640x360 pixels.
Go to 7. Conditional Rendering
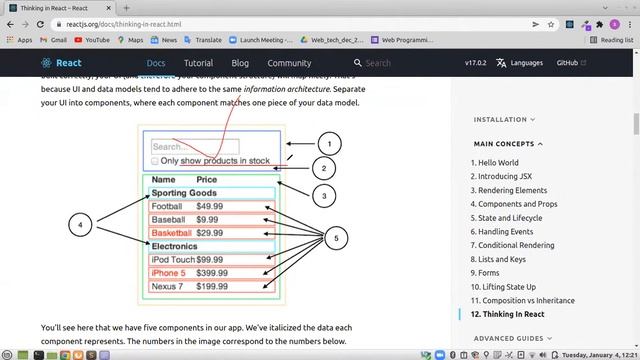512,245
